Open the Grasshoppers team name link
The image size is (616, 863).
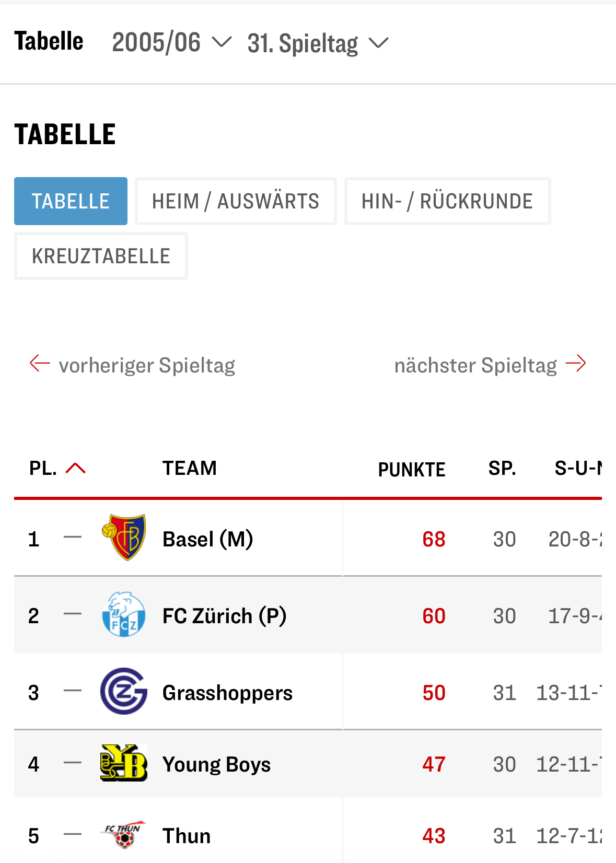pyautogui.click(x=227, y=693)
